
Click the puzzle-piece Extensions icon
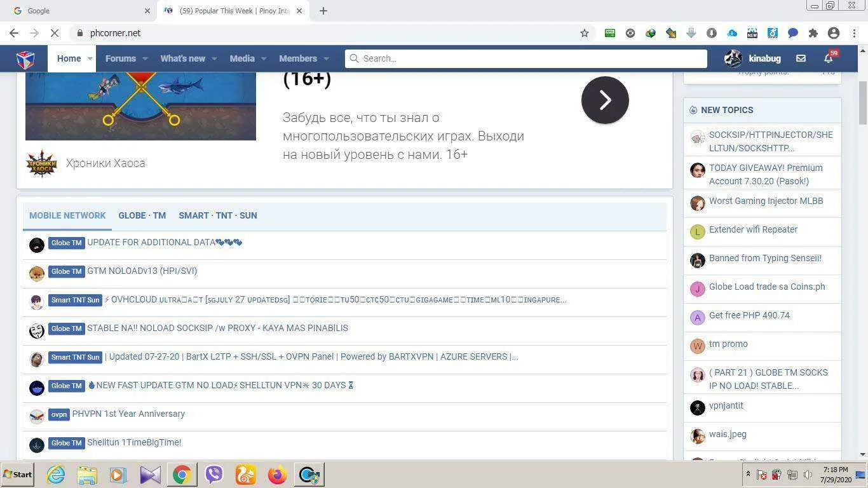813,33
